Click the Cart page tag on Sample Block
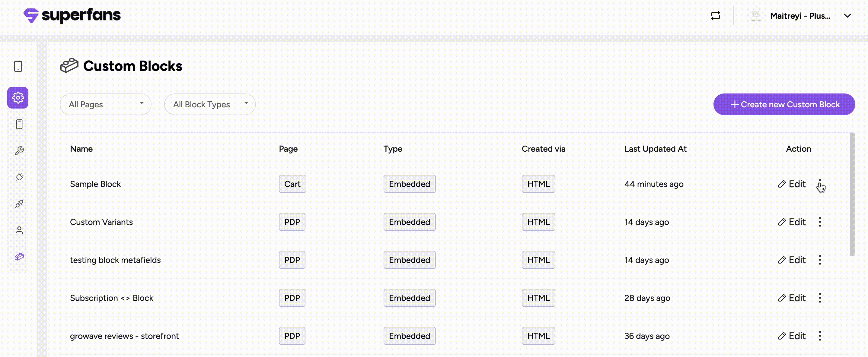This screenshot has width=868, height=357. (292, 184)
